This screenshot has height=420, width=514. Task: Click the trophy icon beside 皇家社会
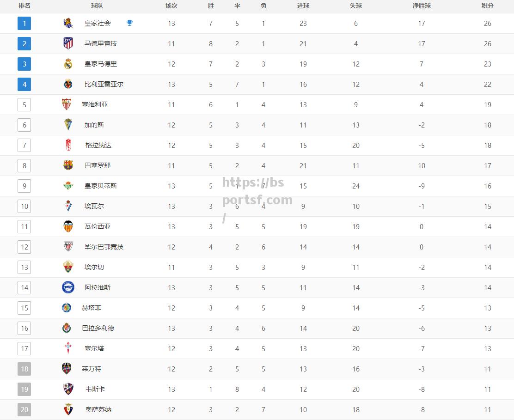[x=129, y=23]
